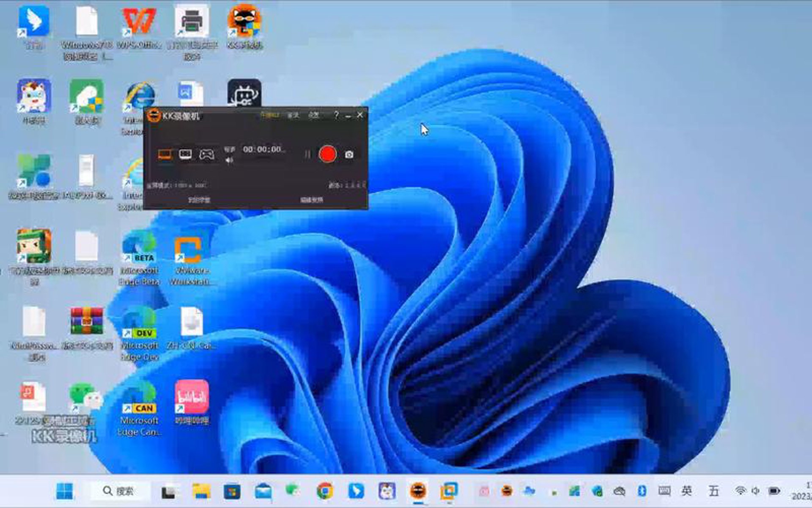Open the settings menu in KK recorder title bar

tap(313, 115)
